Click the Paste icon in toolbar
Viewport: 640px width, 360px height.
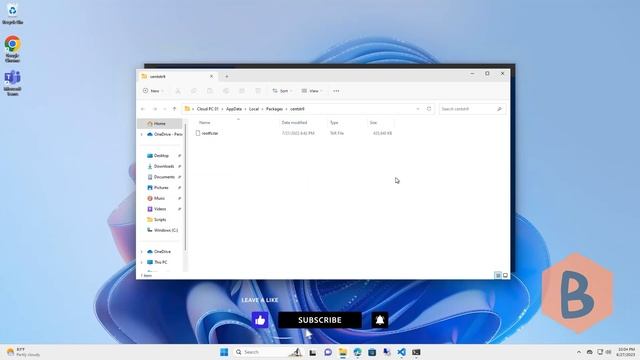210,91
